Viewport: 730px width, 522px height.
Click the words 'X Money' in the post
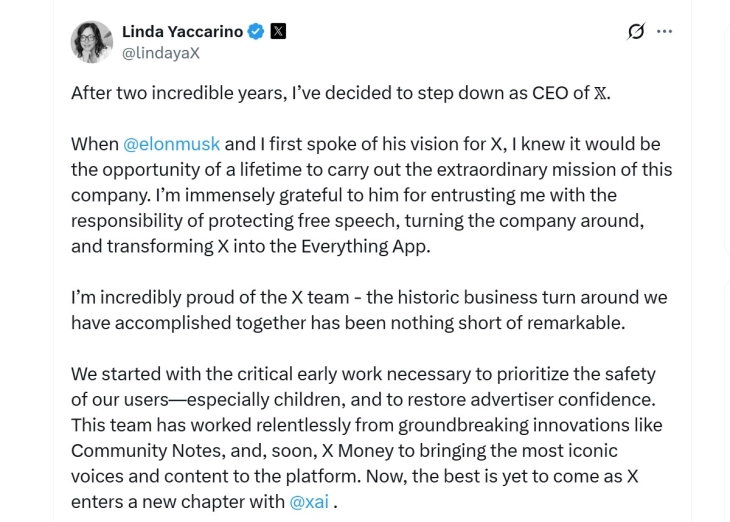[x=370, y=451]
